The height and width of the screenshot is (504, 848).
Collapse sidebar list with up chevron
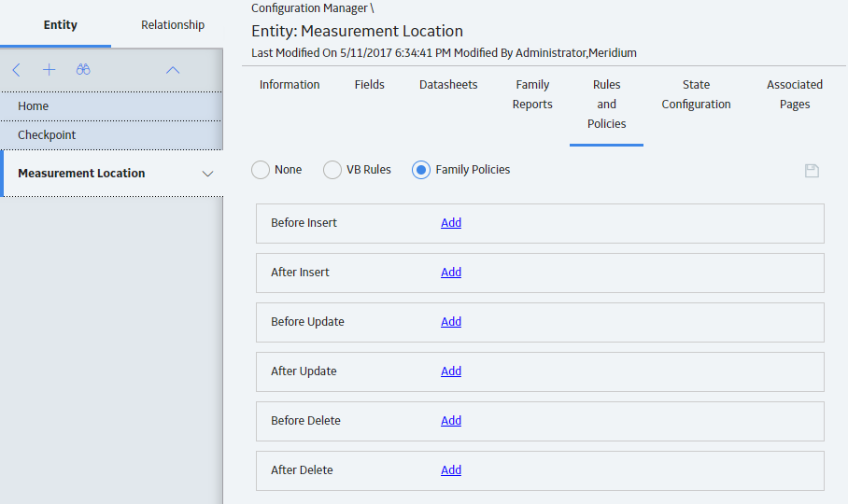(173, 70)
